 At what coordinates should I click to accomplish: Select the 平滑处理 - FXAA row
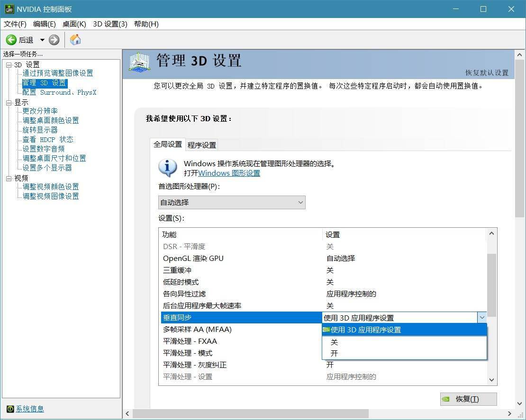click(241, 341)
